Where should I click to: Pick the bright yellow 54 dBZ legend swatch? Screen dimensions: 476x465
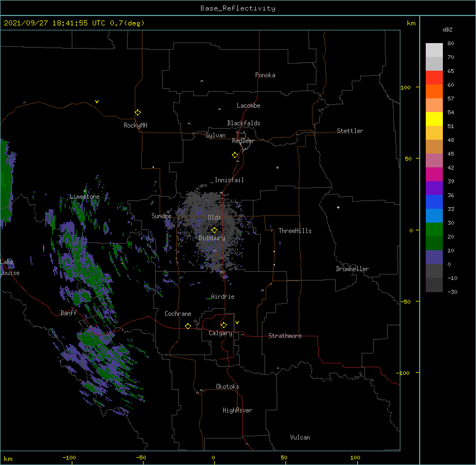(434, 119)
